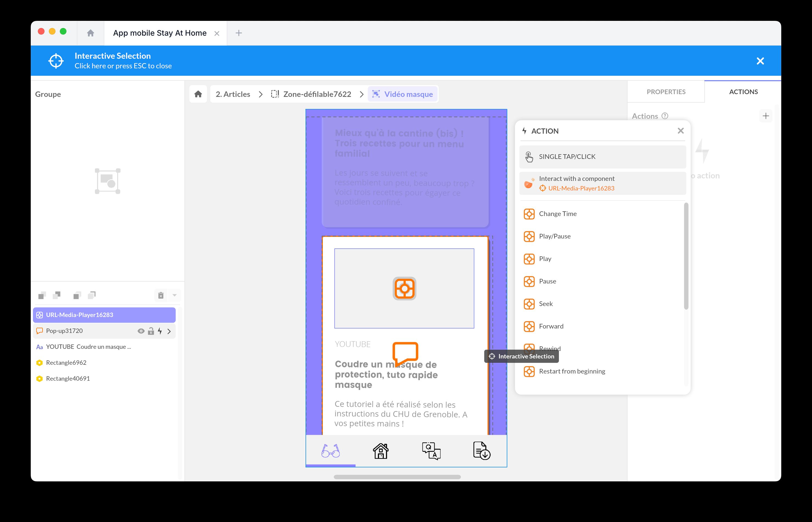Image resolution: width=812 pixels, height=522 pixels.
Task: Select the glasses icon in the prototype bottom bar
Action: click(331, 451)
